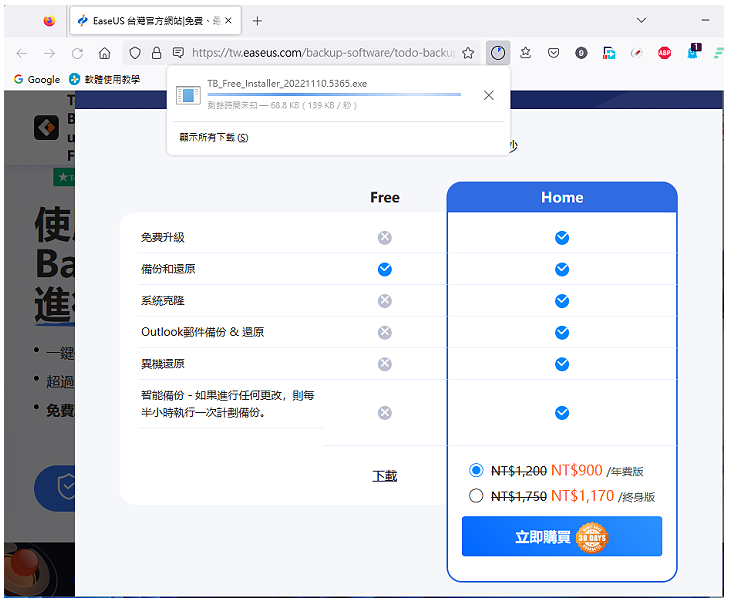
Task: Select the Home plan column header
Action: pos(562,197)
